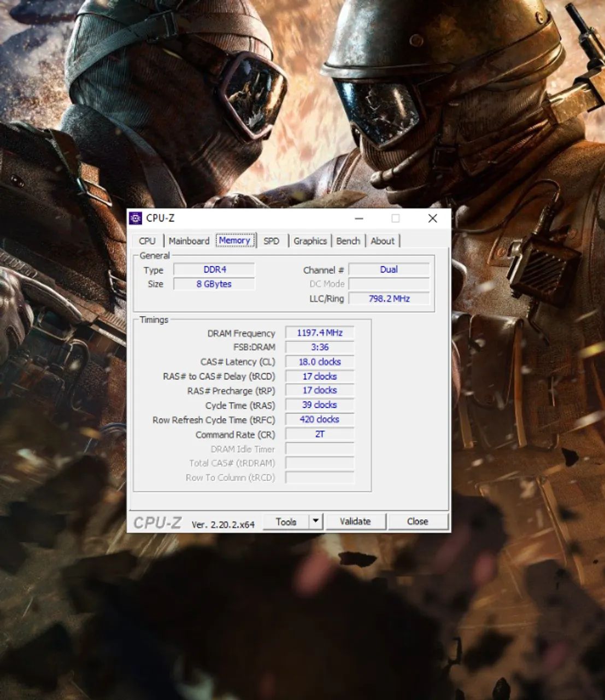Switch to the CPU tab

point(147,241)
